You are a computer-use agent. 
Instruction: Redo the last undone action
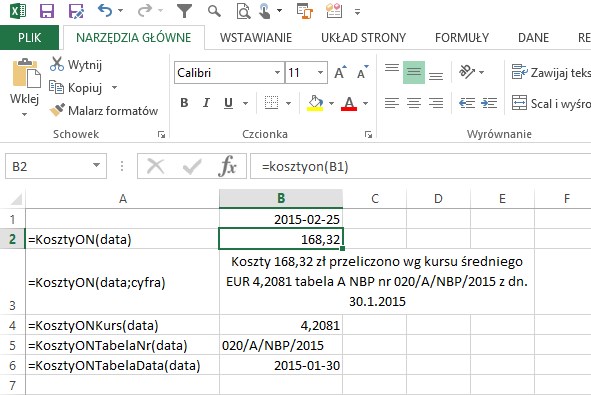click(144, 11)
